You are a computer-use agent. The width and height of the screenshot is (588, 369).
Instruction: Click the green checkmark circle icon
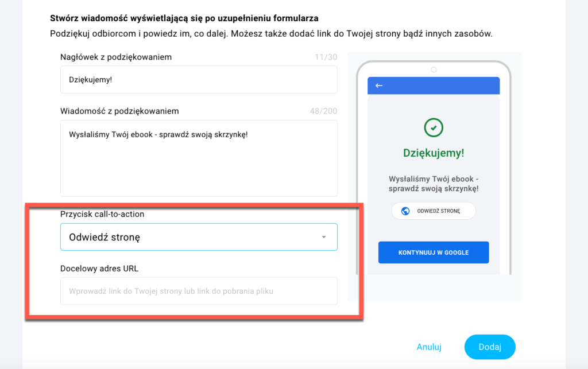tap(434, 128)
